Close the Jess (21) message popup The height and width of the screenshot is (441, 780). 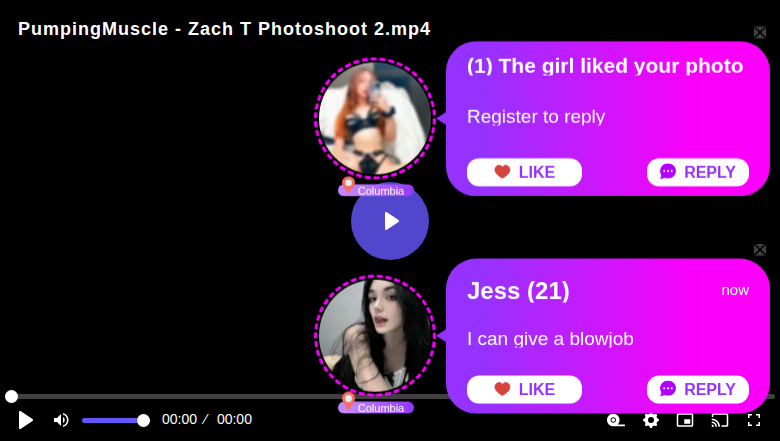pos(760,250)
